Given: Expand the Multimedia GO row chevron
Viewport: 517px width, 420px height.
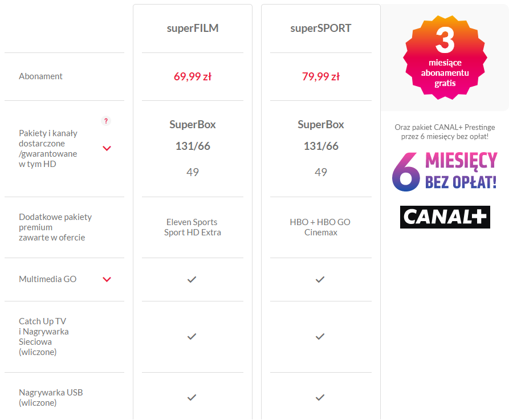Looking at the screenshot, I should 107,280.
